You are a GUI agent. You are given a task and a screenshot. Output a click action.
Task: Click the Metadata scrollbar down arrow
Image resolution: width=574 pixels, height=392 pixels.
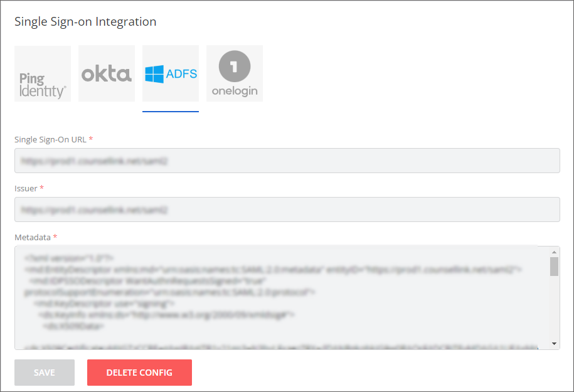(x=554, y=344)
